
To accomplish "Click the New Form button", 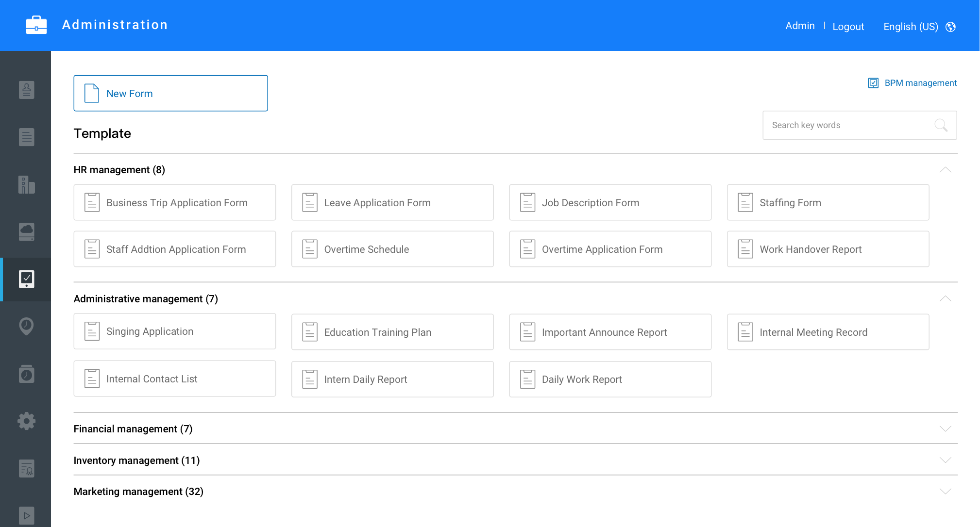I will click(x=170, y=93).
